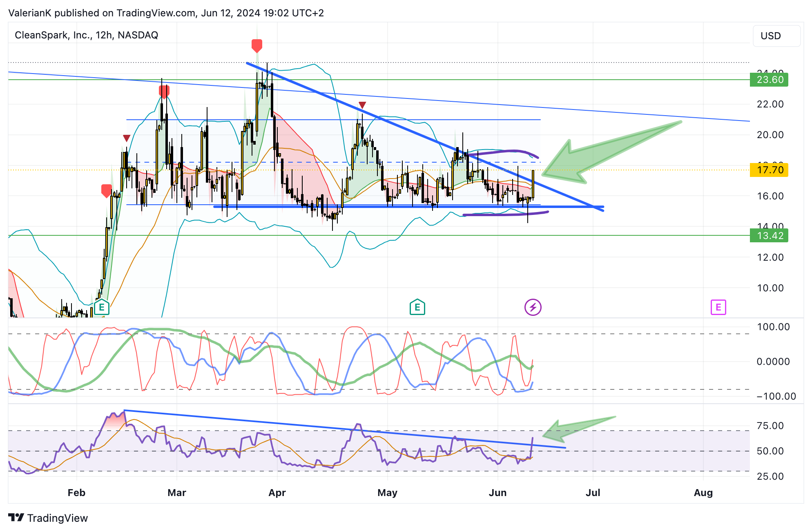Click the CleanSpark, Inc., 12h, NASDAQ title
Viewport: 812px width, 532px height.
click(x=86, y=35)
